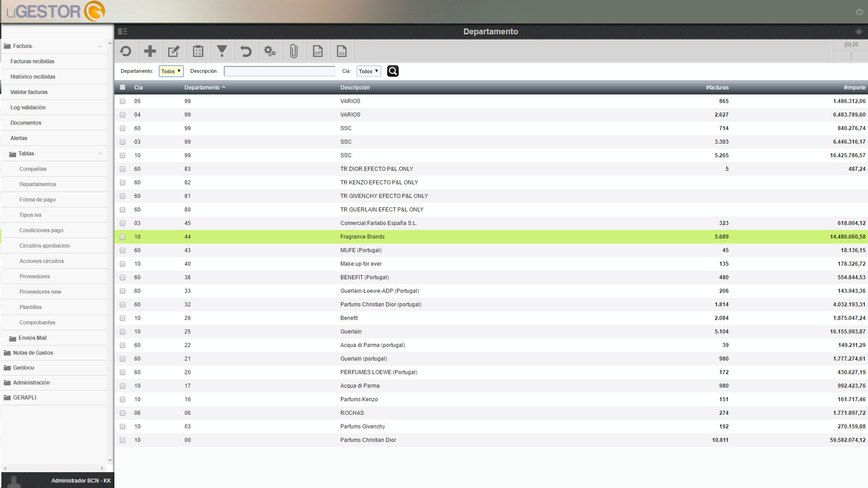
Task: Check the Benefit row checkbox
Action: coord(123,318)
